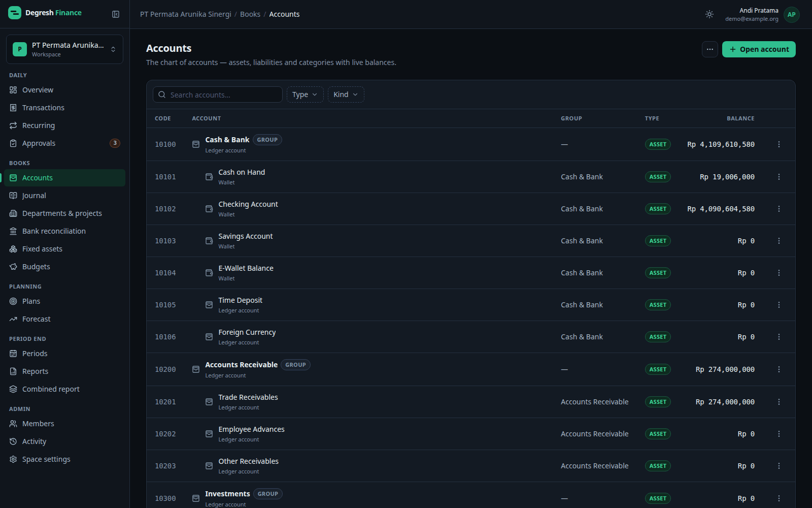Focus the Search accounts field

point(218,94)
